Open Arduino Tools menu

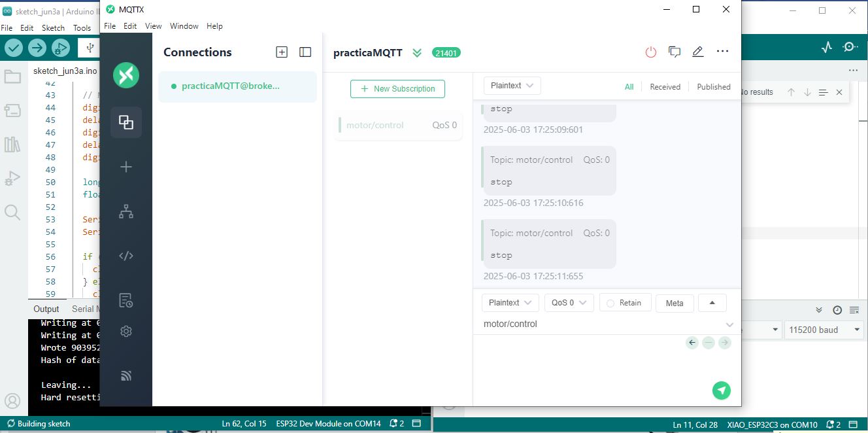(82, 28)
